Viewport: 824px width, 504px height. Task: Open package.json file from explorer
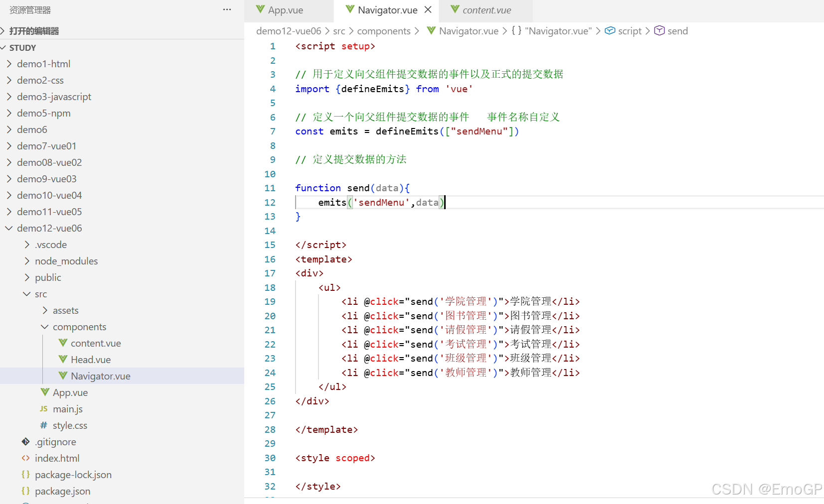tap(122, 491)
